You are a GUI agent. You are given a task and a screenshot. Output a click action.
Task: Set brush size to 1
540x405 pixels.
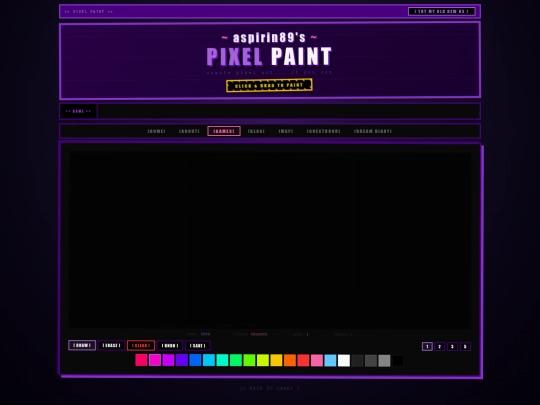[427, 346]
